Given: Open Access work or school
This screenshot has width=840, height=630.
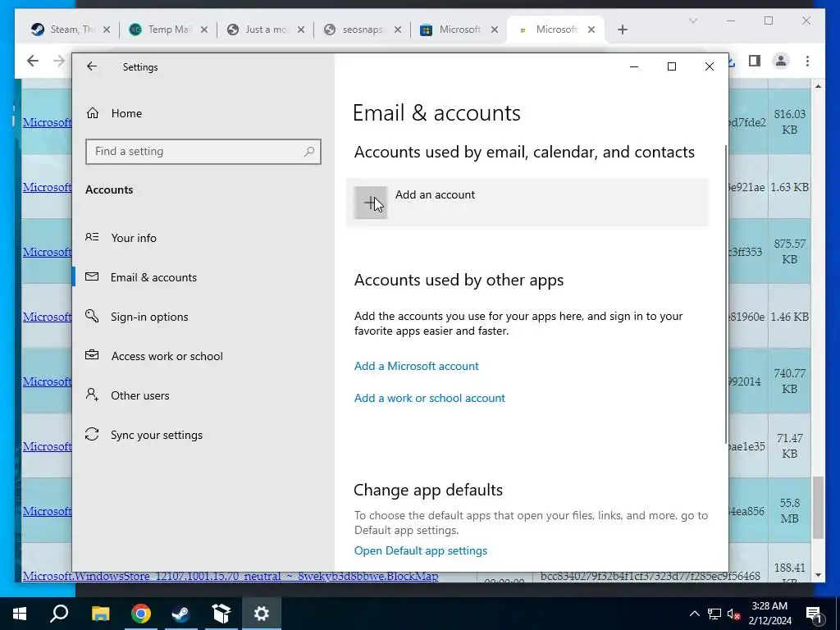Looking at the screenshot, I should pos(153,356).
